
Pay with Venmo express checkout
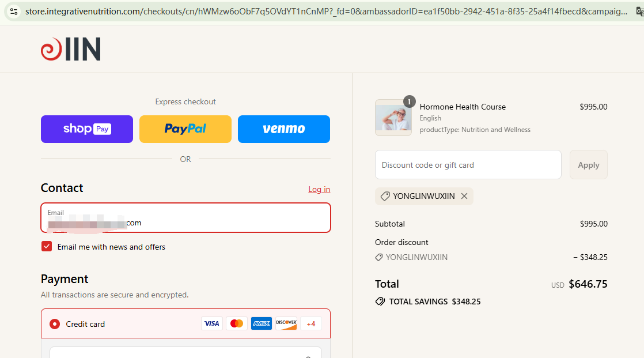point(284,129)
